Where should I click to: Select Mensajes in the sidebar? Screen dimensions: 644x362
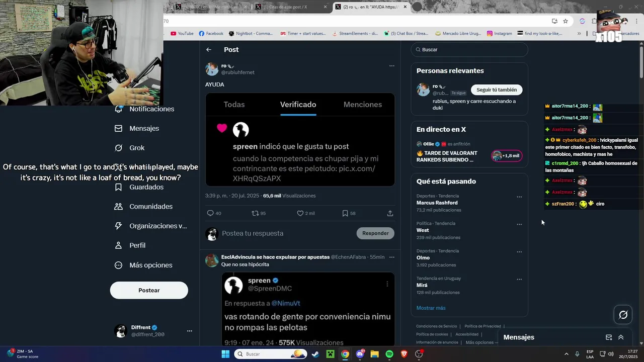tap(137, 128)
